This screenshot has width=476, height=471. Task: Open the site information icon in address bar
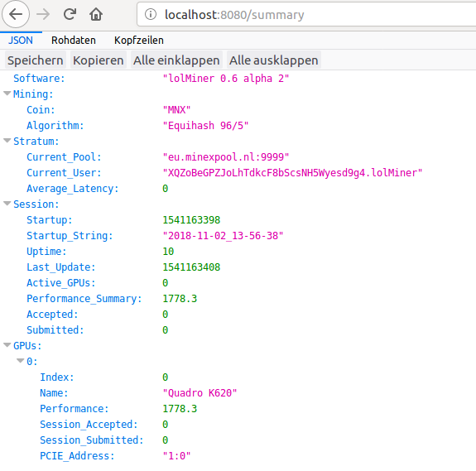click(151, 14)
